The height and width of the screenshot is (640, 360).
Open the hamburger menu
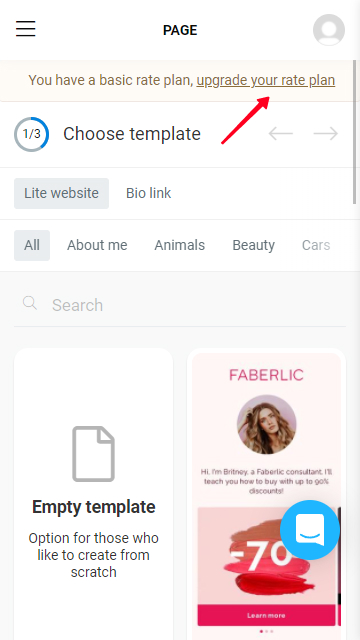(x=26, y=29)
